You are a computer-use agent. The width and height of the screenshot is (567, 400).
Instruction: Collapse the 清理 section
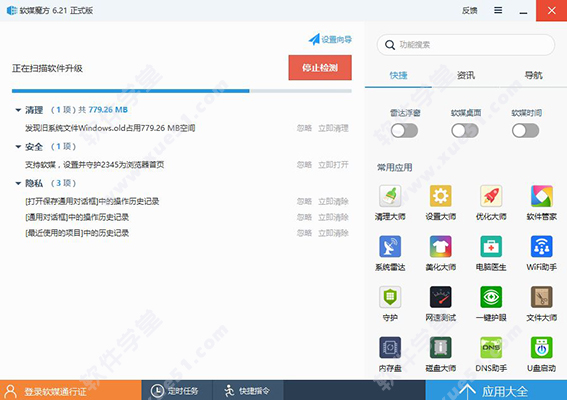18,110
